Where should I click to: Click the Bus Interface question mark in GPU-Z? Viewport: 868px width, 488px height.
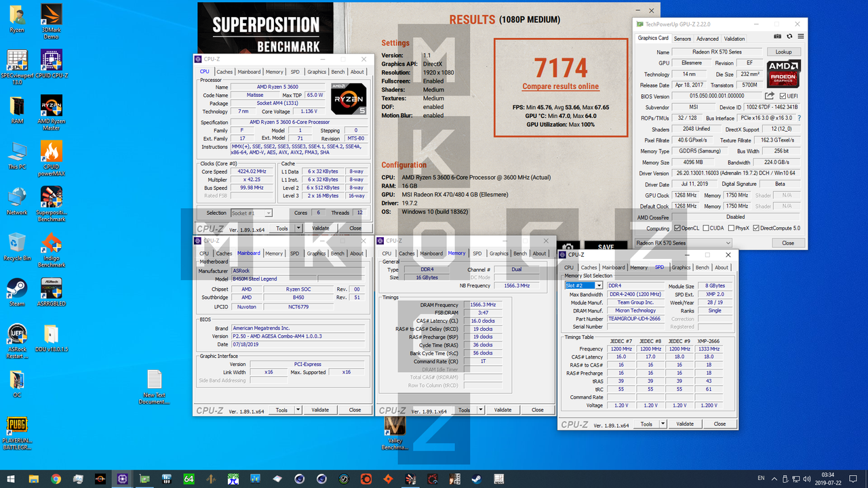[x=800, y=118]
